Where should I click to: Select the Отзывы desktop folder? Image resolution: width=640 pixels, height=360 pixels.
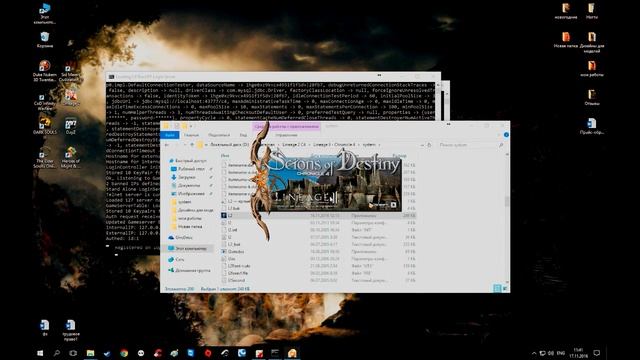coord(591,98)
